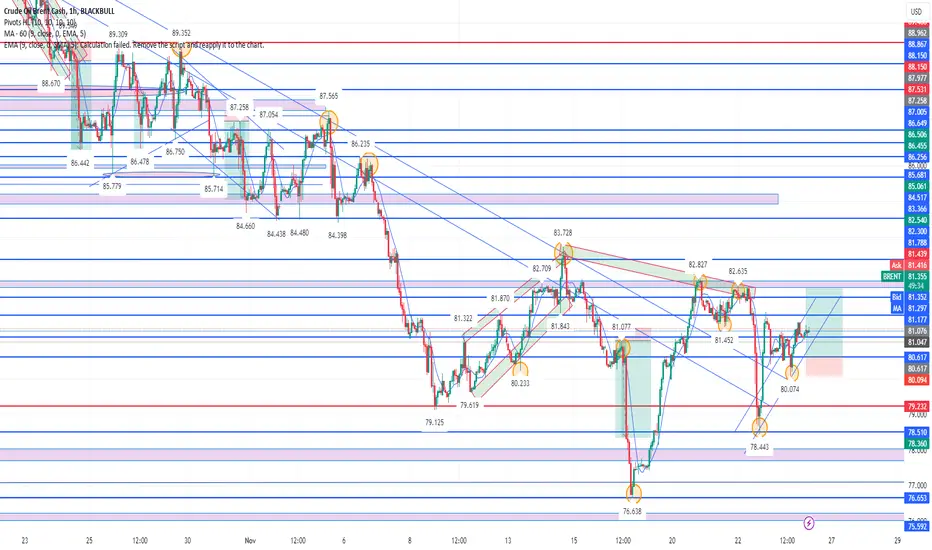Click the 79.619 pivot label
932x550 pixels.
tap(469, 406)
